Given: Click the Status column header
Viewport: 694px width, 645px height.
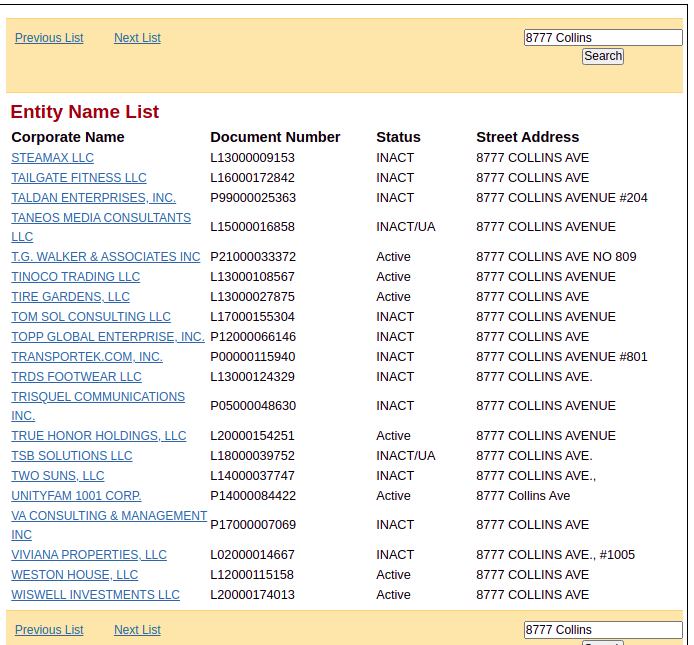Looking at the screenshot, I should pos(398,137).
